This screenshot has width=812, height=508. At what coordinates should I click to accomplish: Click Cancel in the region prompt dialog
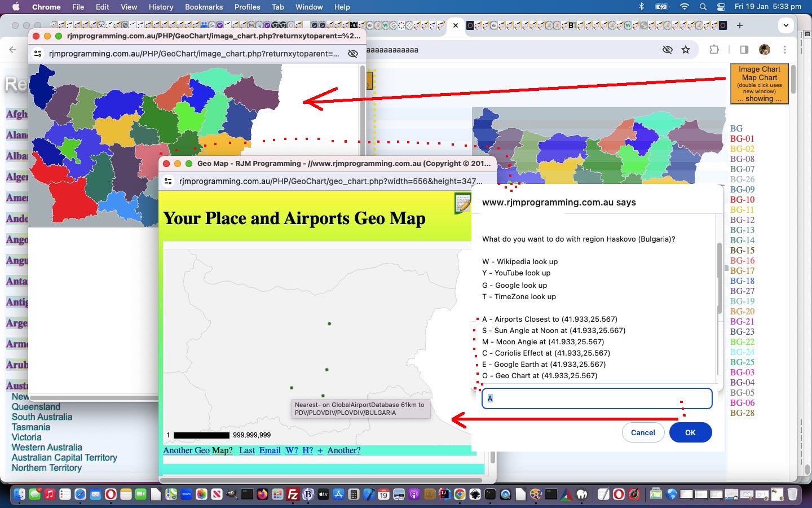pos(643,432)
